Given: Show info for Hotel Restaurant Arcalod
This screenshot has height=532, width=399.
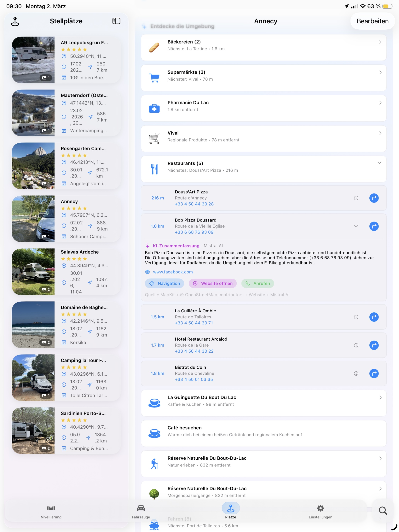Looking at the screenshot, I should point(356,345).
